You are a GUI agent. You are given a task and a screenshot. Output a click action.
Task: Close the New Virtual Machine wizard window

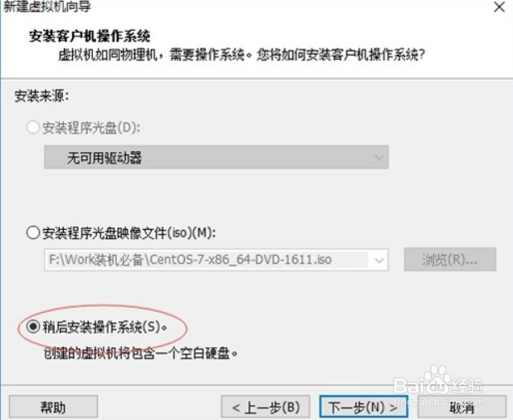tap(499, 7)
